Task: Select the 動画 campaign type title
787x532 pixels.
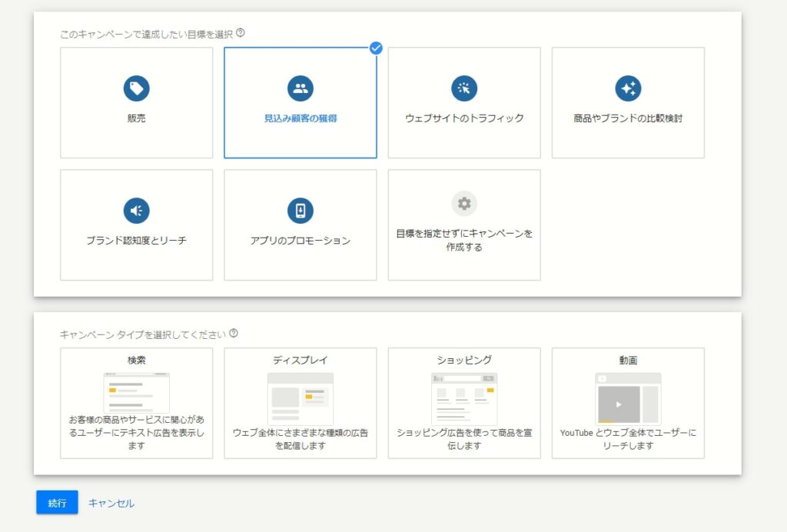Action: pyautogui.click(x=628, y=360)
